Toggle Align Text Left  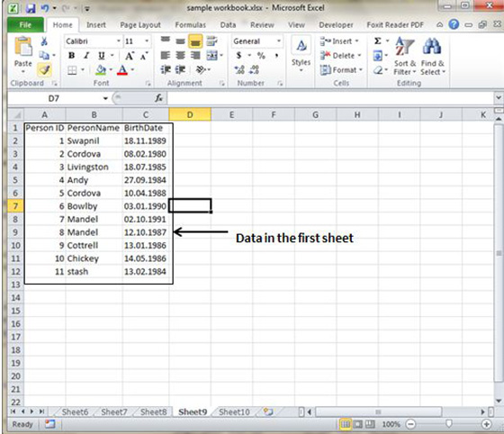tap(166, 56)
